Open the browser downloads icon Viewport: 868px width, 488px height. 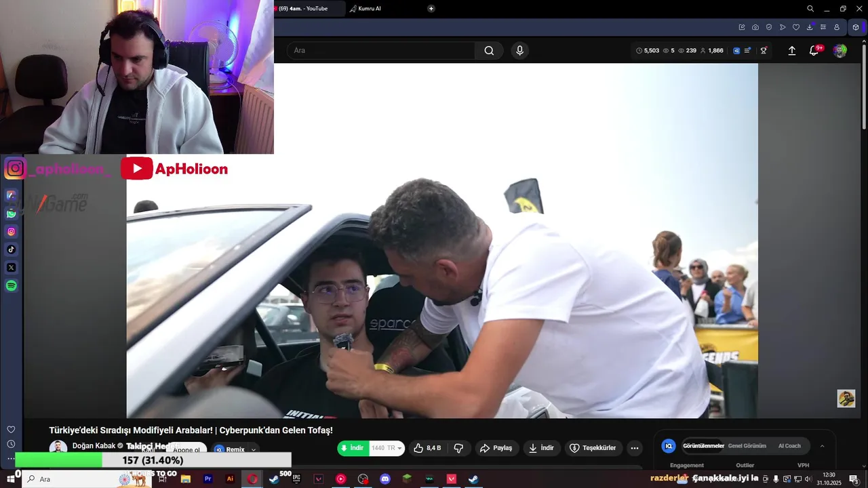coord(810,27)
